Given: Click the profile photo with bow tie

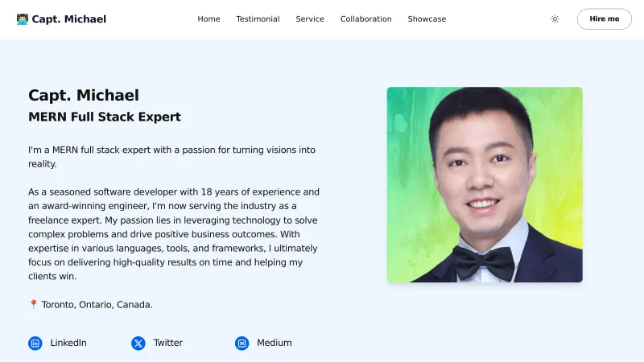Looking at the screenshot, I should [485, 185].
